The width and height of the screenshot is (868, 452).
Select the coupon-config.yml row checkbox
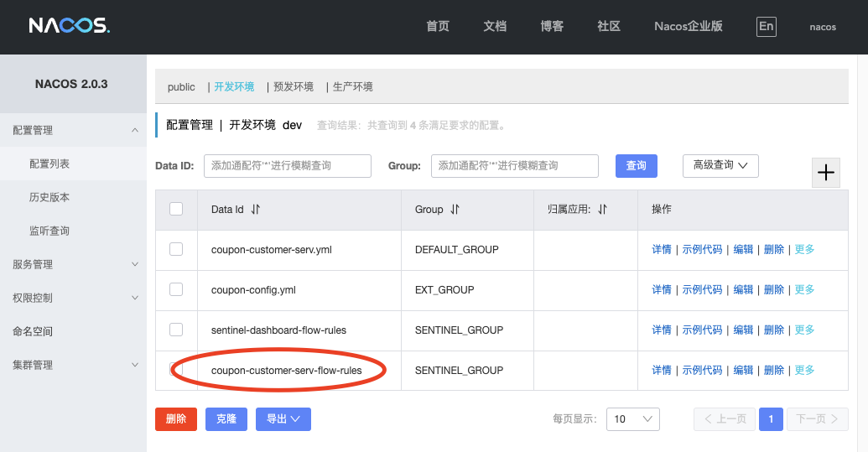coord(176,289)
